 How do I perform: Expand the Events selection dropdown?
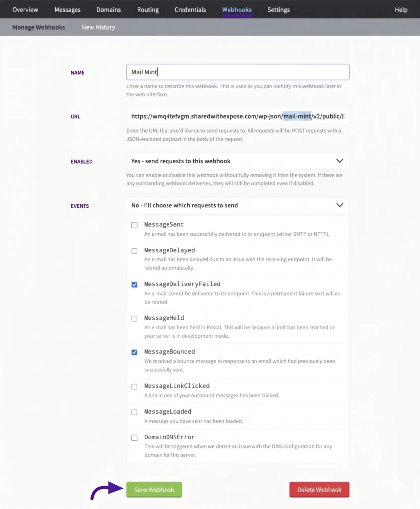(237, 205)
